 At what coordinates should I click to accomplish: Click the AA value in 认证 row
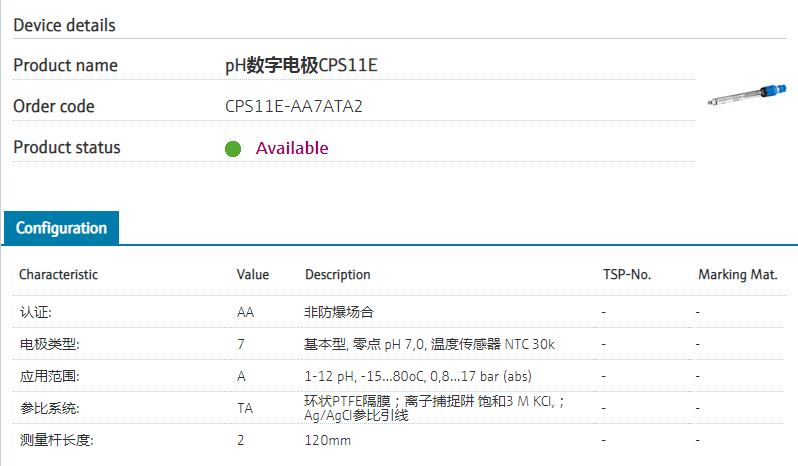point(245,312)
